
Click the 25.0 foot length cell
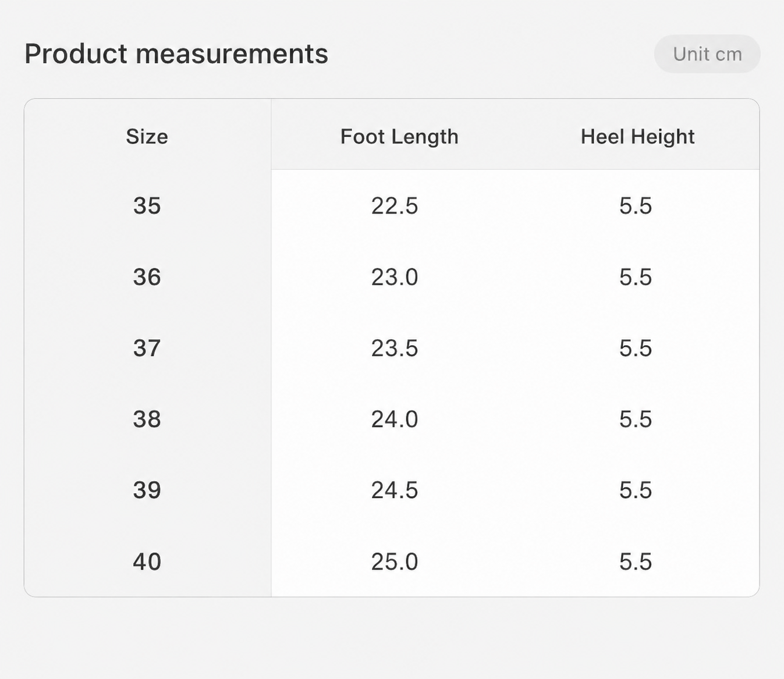[x=395, y=562]
